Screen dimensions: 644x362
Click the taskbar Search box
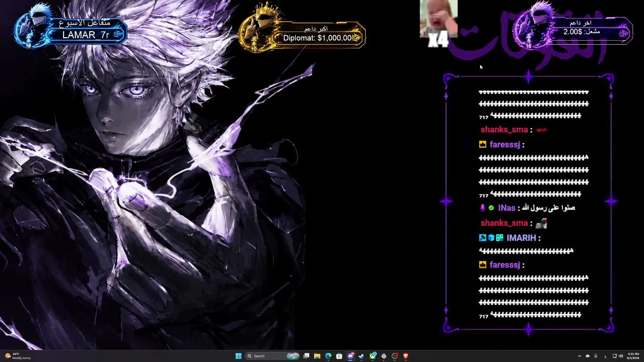pos(272,356)
